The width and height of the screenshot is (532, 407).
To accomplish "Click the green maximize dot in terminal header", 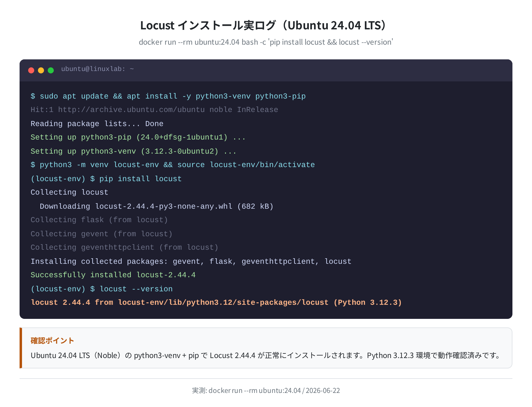I will (51, 70).
